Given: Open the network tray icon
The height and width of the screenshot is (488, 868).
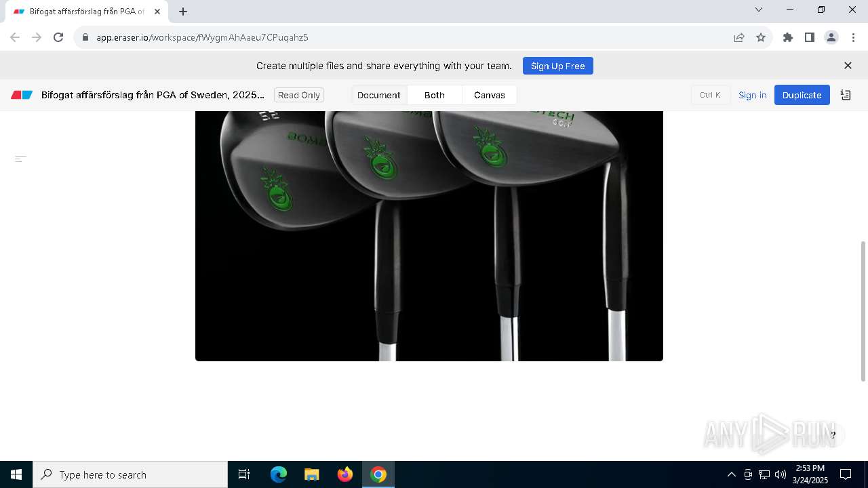Looking at the screenshot, I should [x=764, y=474].
